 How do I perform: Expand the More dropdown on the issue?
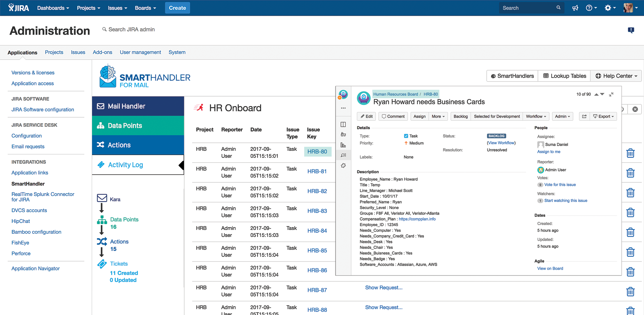point(438,116)
